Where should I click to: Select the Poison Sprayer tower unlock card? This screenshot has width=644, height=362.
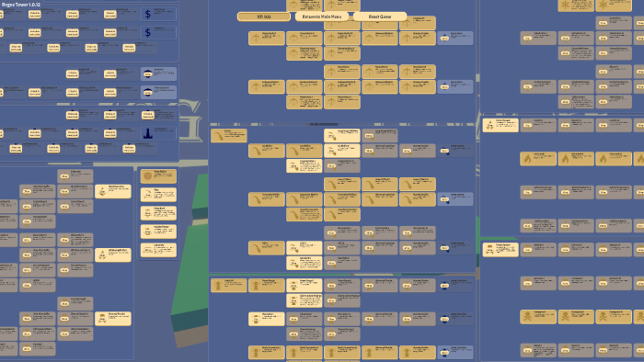click(500, 249)
